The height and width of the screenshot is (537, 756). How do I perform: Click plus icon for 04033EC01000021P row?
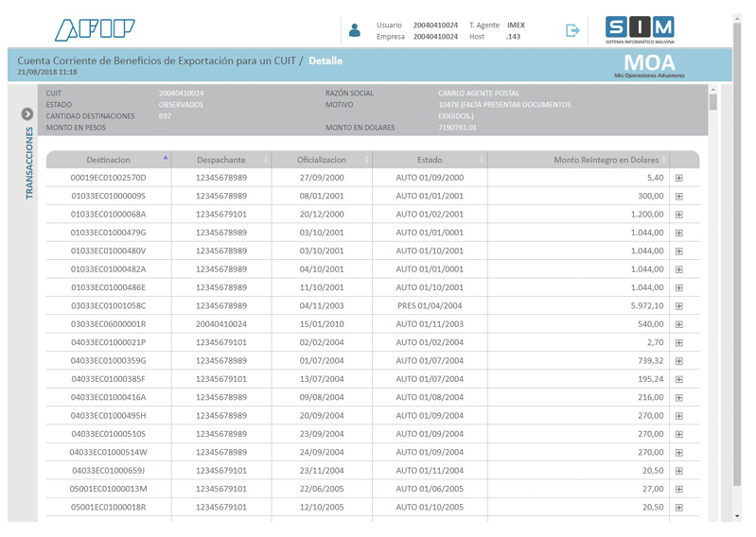pos(678,343)
